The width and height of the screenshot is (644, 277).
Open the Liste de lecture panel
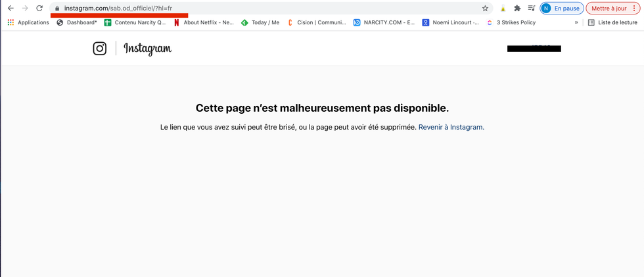pos(612,22)
